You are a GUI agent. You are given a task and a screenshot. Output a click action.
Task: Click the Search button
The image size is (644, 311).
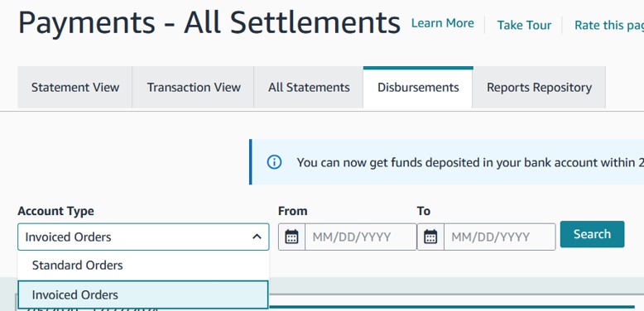tap(592, 234)
